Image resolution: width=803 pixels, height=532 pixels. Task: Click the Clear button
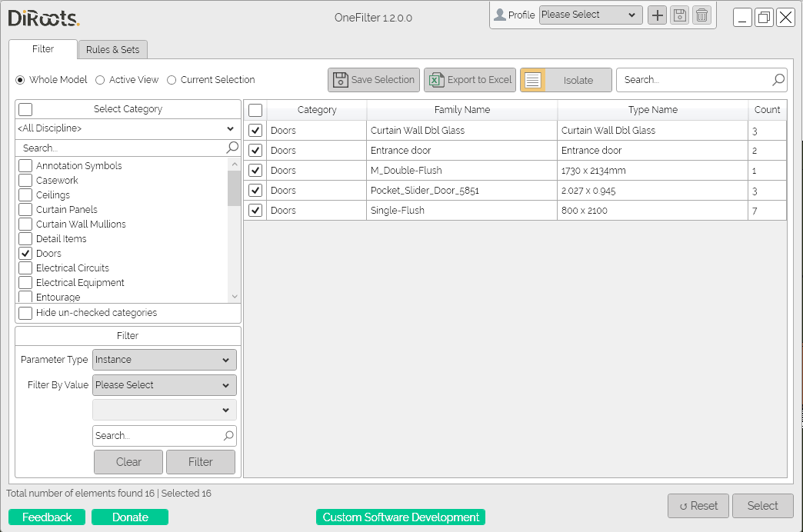(x=128, y=462)
